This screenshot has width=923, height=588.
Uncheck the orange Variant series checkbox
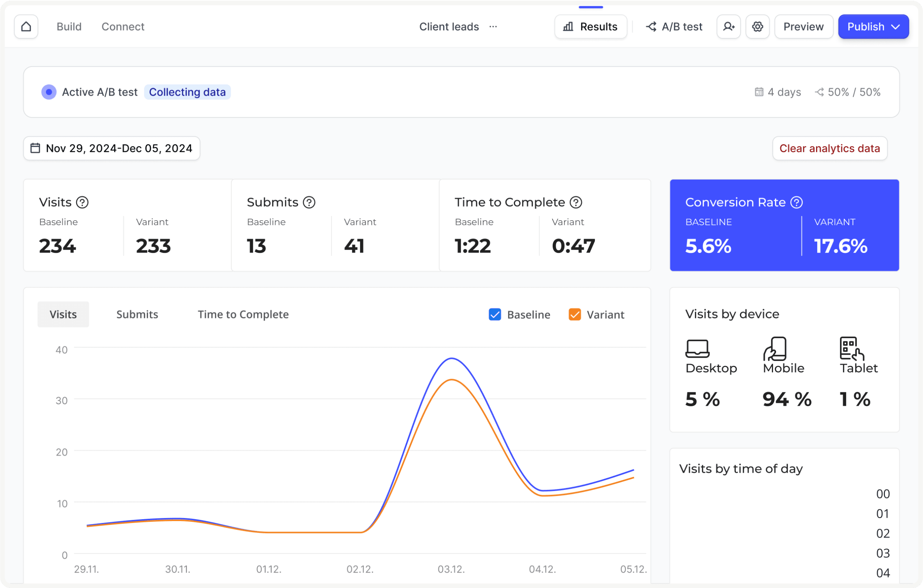coord(575,314)
